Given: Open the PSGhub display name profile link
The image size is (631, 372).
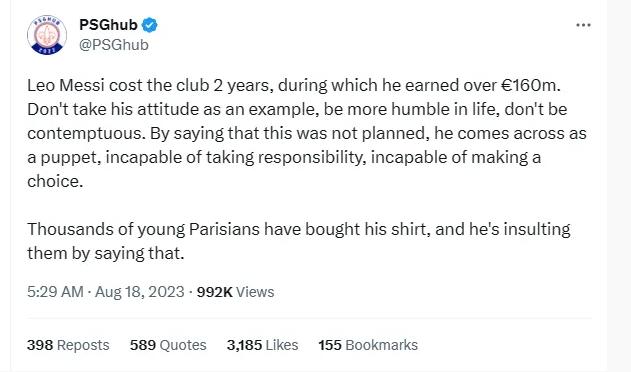Looking at the screenshot, I should tap(108, 25).
